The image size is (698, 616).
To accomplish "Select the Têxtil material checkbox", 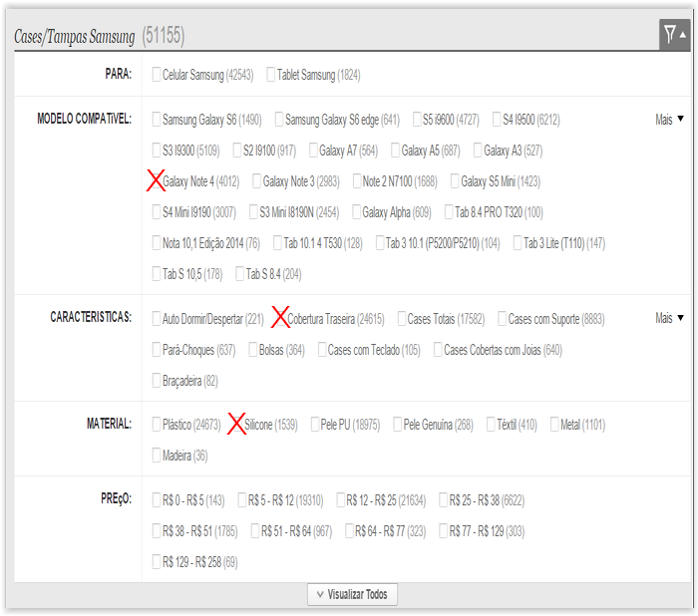I will click(491, 425).
